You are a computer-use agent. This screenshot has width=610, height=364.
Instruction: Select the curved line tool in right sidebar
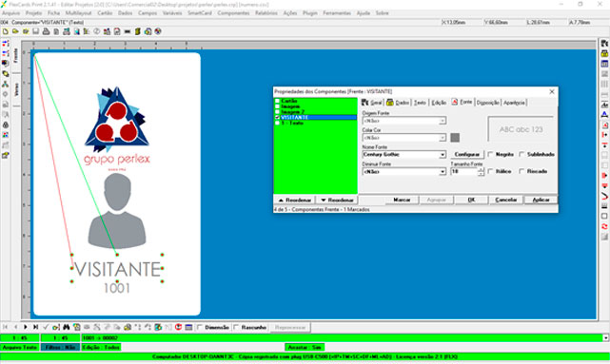click(x=604, y=196)
